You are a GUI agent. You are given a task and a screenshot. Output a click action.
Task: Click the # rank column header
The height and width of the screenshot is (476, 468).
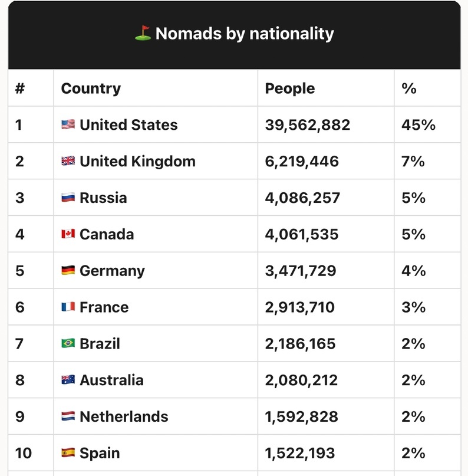point(20,88)
